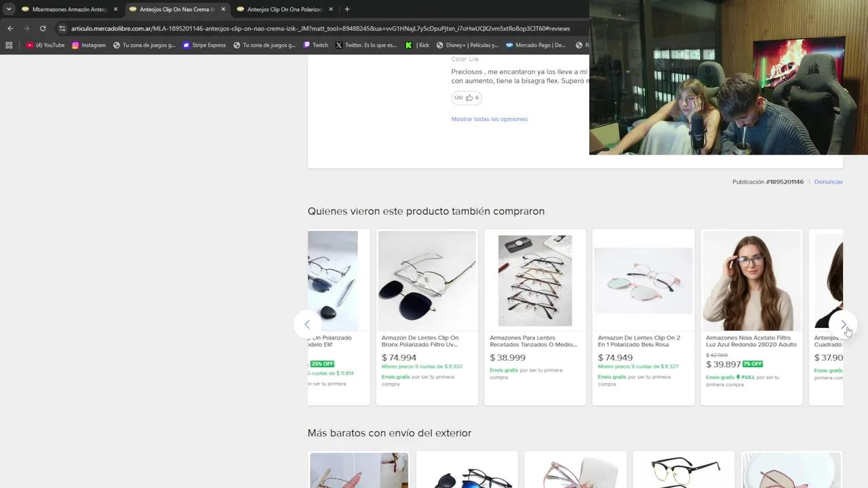The width and height of the screenshot is (868, 488).
Task: Click the stacked glasses frames photo
Action: point(535,281)
